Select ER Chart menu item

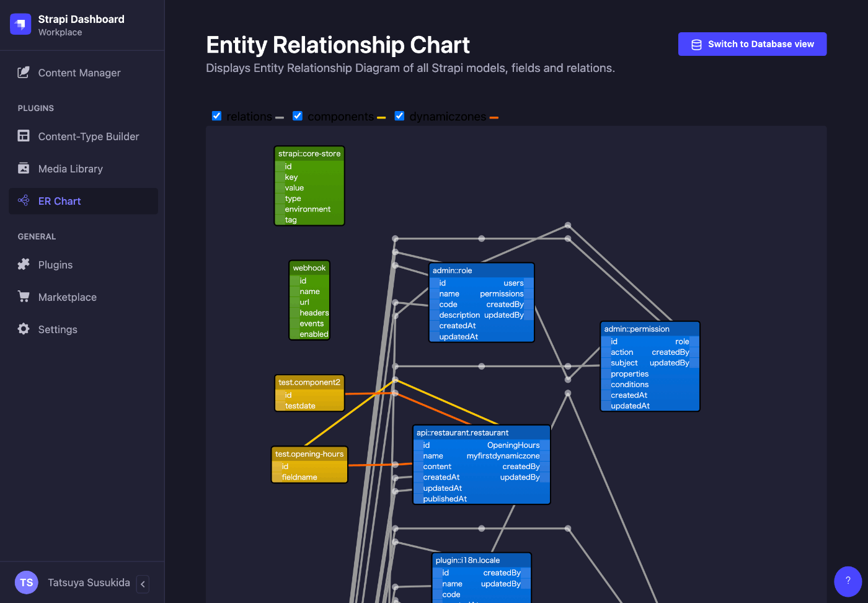(x=83, y=201)
